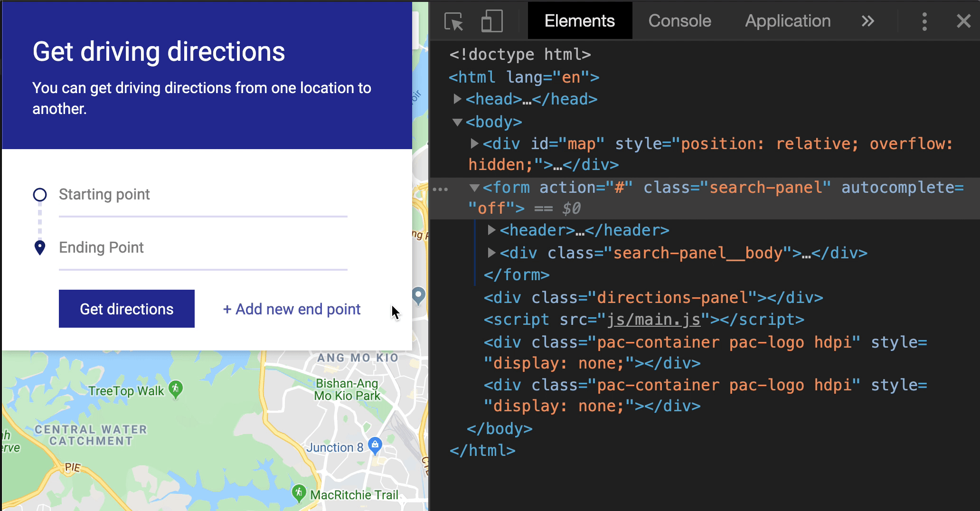The image size is (980, 511).
Task: Collapse the body element node
Action: click(x=457, y=122)
